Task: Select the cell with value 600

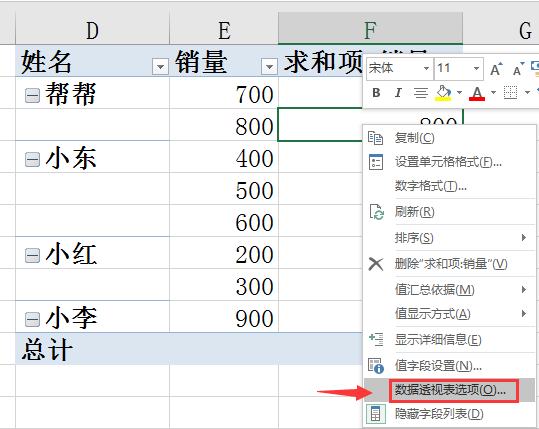Action: point(224,221)
